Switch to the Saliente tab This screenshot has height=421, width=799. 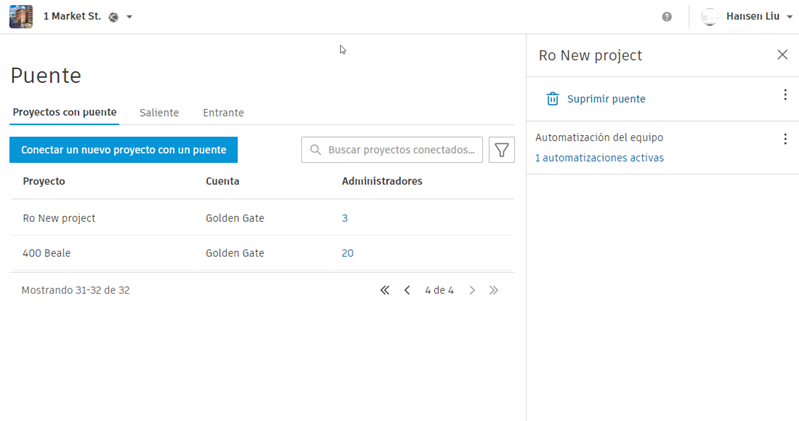tap(159, 113)
